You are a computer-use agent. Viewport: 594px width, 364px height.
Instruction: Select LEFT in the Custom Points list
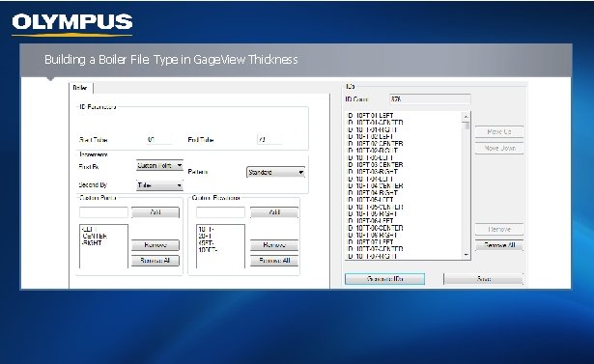(90, 230)
